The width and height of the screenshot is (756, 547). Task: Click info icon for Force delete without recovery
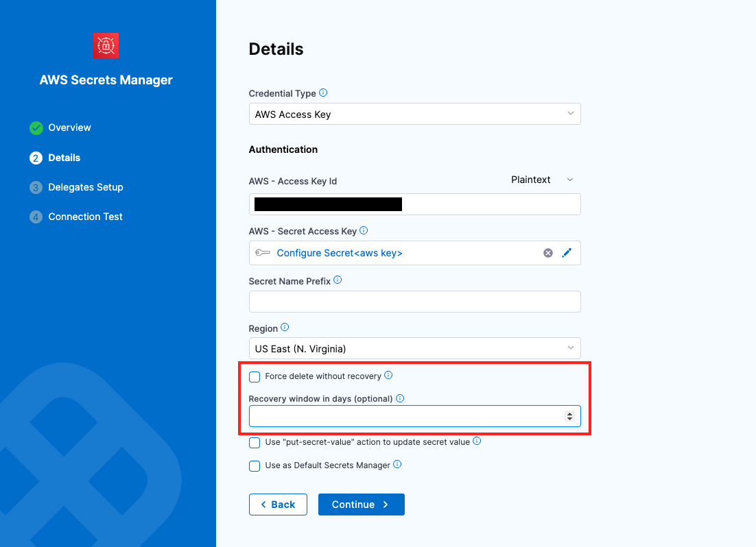[388, 375]
